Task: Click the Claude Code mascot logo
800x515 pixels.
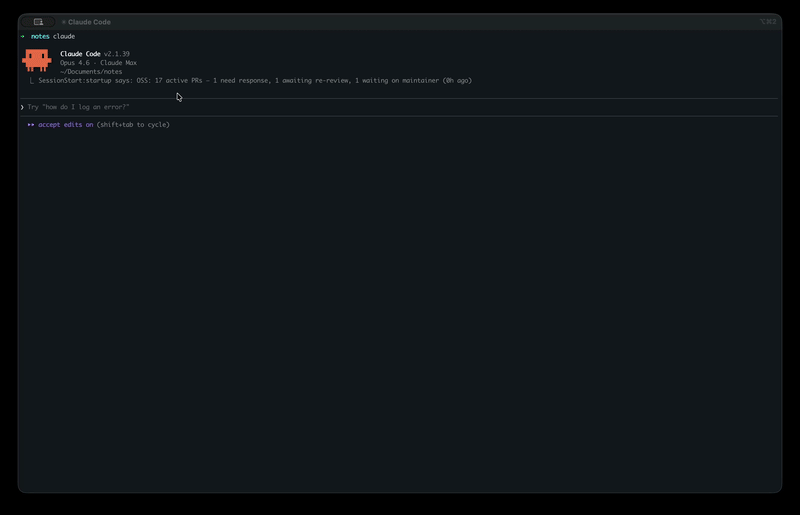Action: [x=37, y=60]
